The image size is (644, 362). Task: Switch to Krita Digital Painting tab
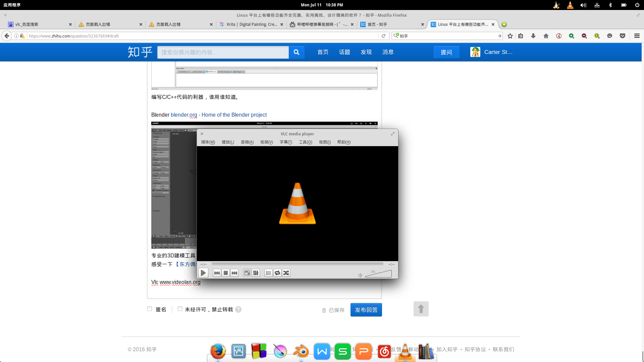point(252,24)
